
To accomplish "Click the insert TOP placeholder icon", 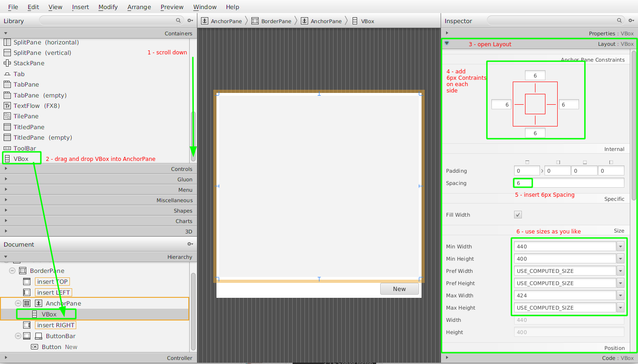I will (27, 281).
